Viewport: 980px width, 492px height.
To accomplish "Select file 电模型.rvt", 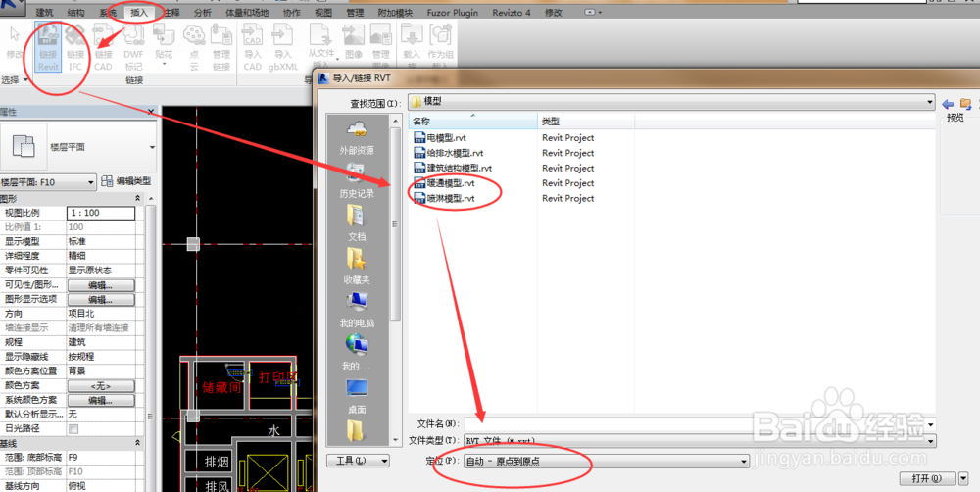I will tap(440, 137).
